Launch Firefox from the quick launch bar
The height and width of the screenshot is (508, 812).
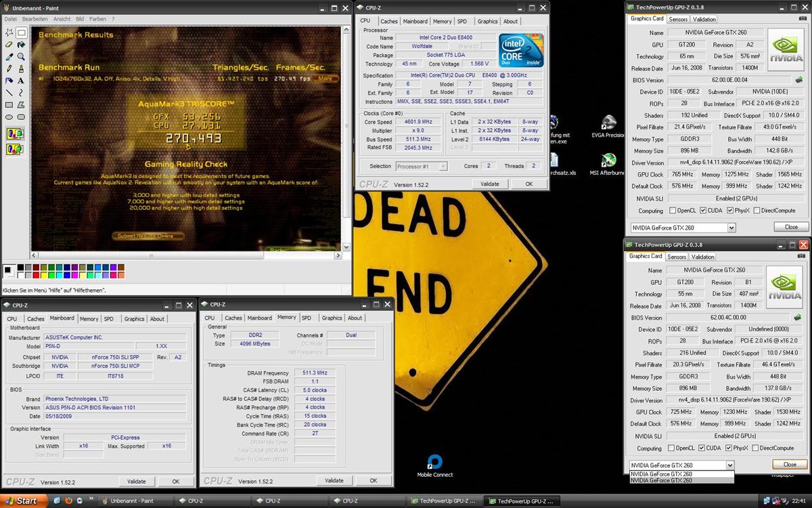(68, 501)
